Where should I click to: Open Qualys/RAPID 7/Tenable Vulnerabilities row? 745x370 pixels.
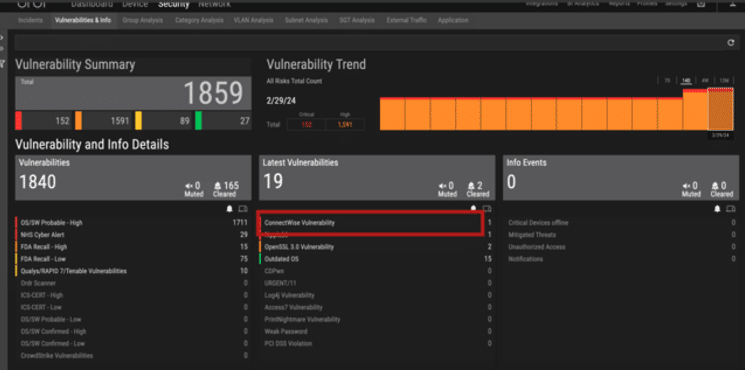[132, 271]
